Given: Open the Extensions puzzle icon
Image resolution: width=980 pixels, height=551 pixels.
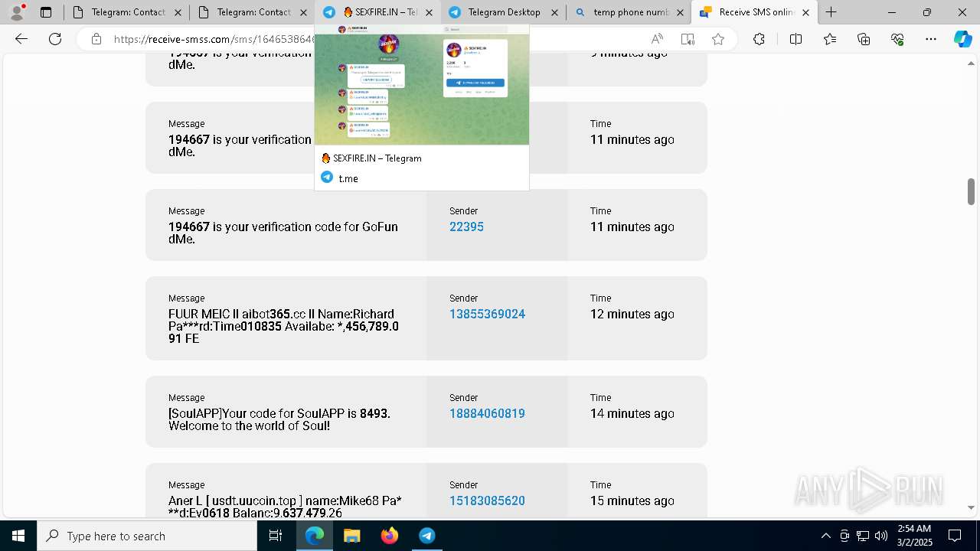Looking at the screenshot, I should coord(759,39).
